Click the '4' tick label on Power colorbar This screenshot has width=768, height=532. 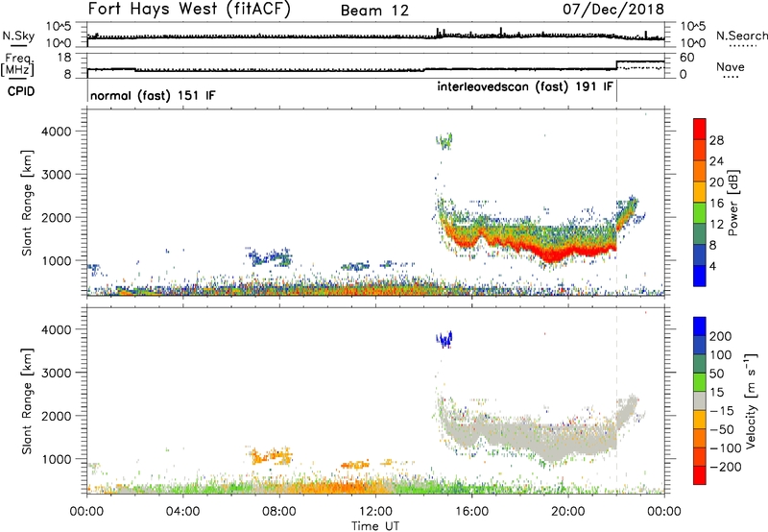point(712,266)
